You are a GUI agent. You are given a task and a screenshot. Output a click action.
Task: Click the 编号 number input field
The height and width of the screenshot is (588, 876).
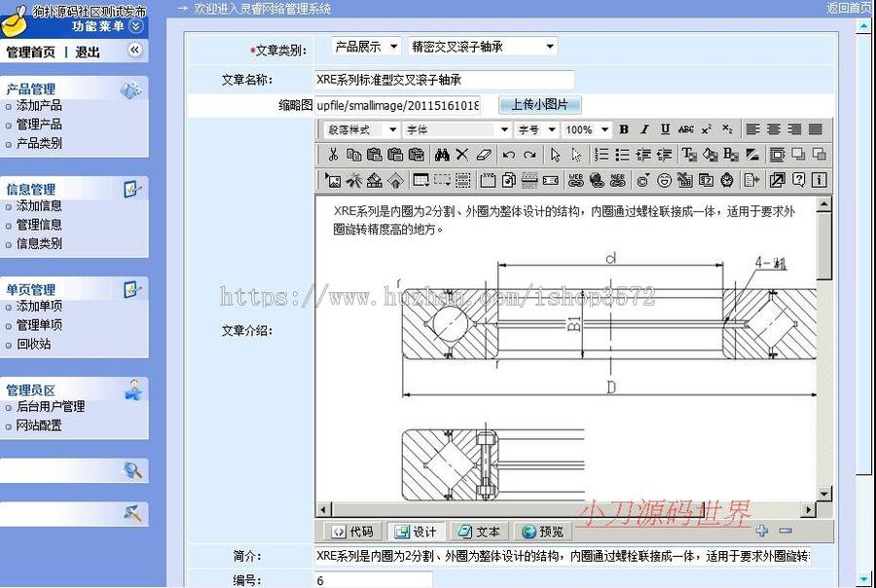(373, 579)
